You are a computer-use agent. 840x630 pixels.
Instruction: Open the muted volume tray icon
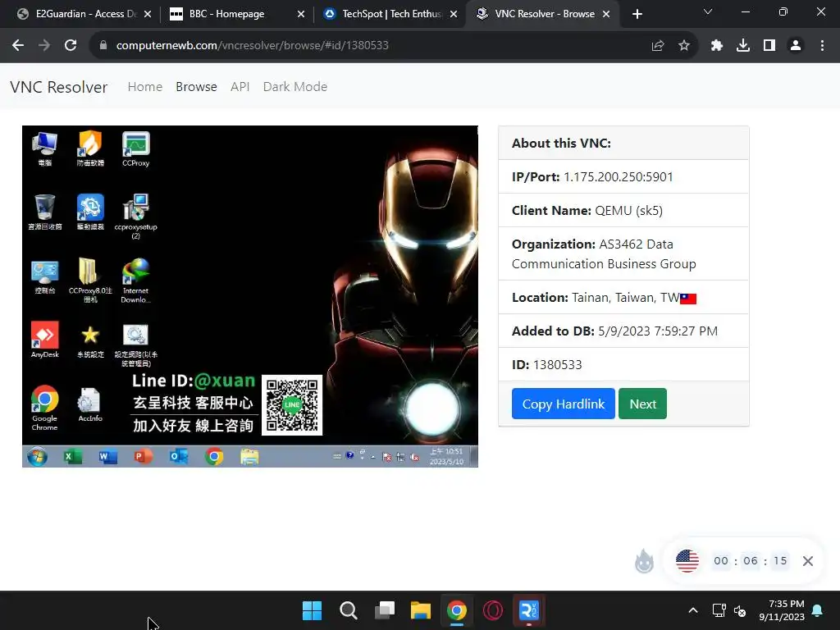coord(740,610)
